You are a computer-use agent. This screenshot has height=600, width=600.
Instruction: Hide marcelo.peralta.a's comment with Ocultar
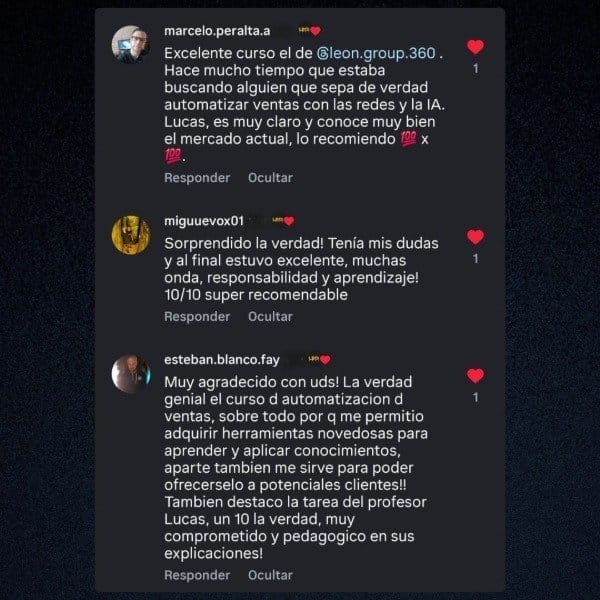click(270, 178)
